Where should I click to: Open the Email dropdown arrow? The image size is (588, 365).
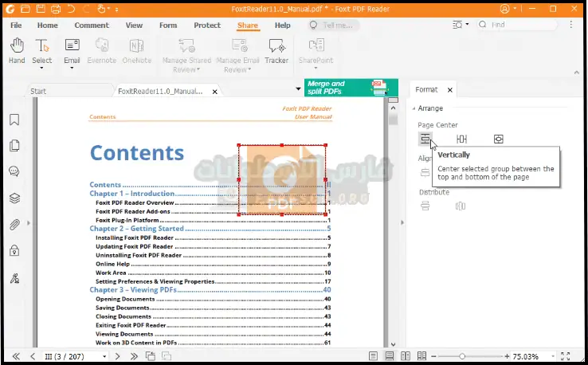pos(73,69)
